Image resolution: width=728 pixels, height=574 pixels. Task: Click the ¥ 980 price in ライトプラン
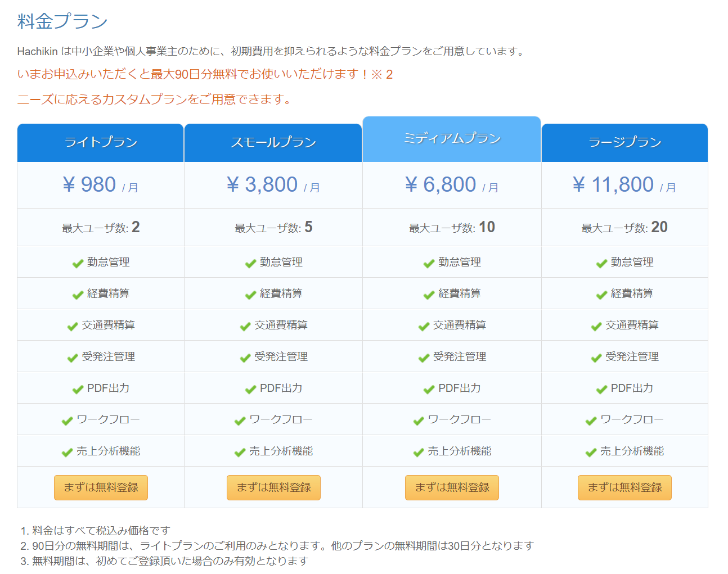tap(90, 185)
